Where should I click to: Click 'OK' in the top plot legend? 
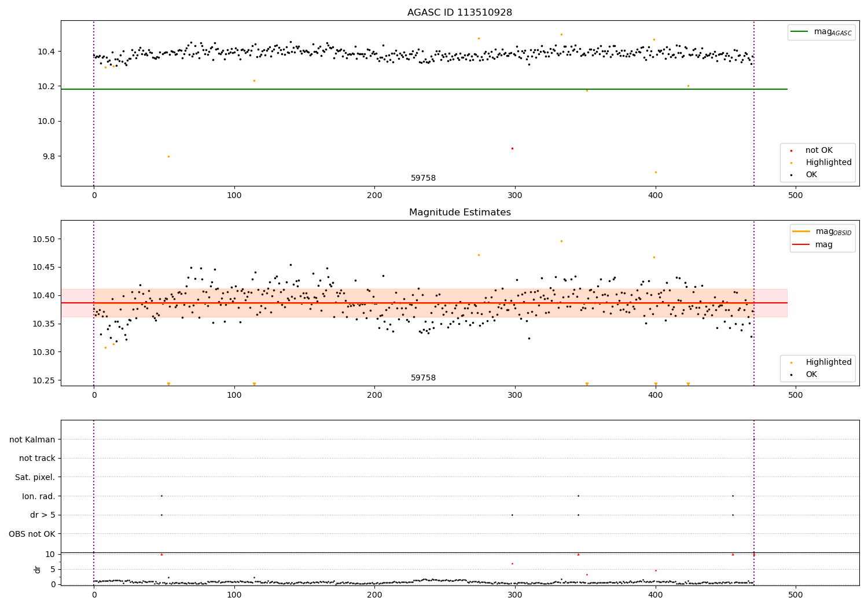point(811,175)
